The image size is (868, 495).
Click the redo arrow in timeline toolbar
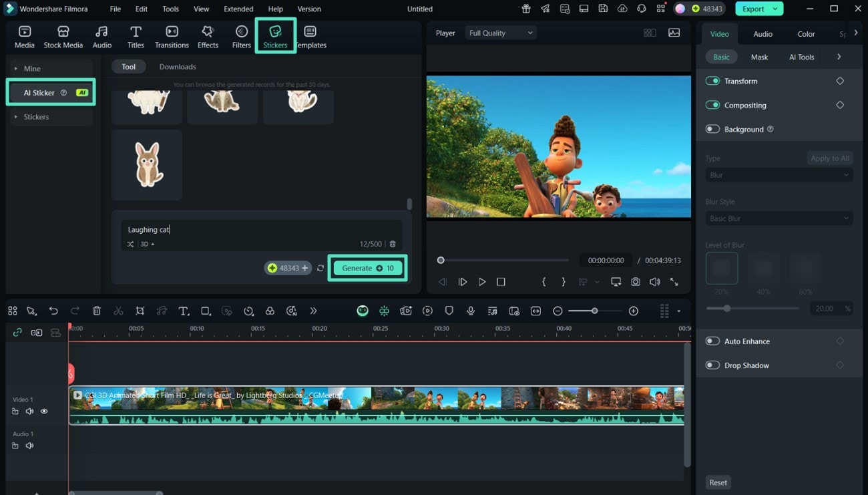[75, 311]
